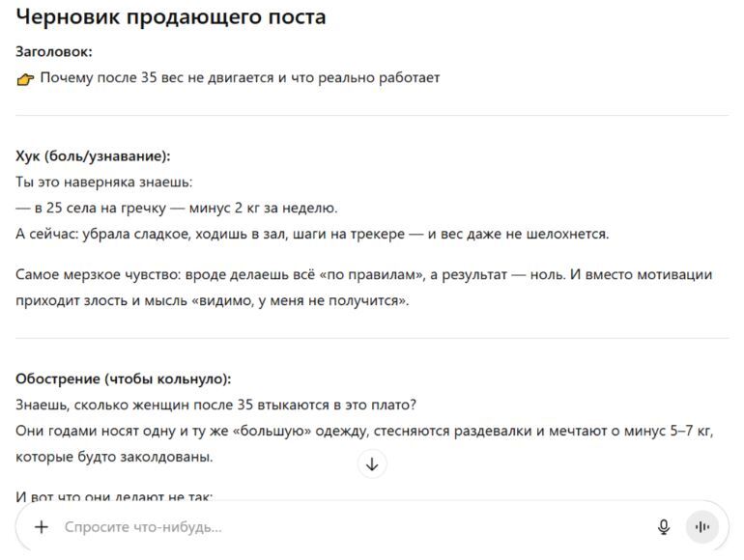Click the "Заголовок:" label

tap(54, 52)
